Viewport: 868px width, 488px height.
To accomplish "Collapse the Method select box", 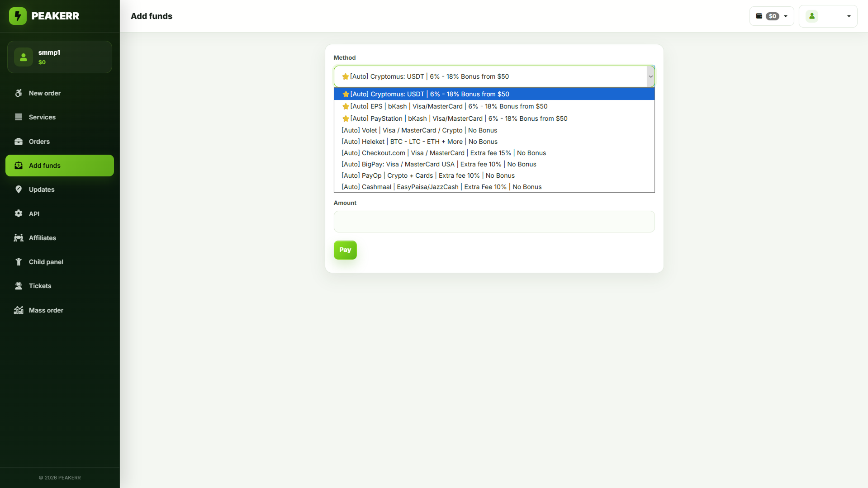I will [494, 76].
